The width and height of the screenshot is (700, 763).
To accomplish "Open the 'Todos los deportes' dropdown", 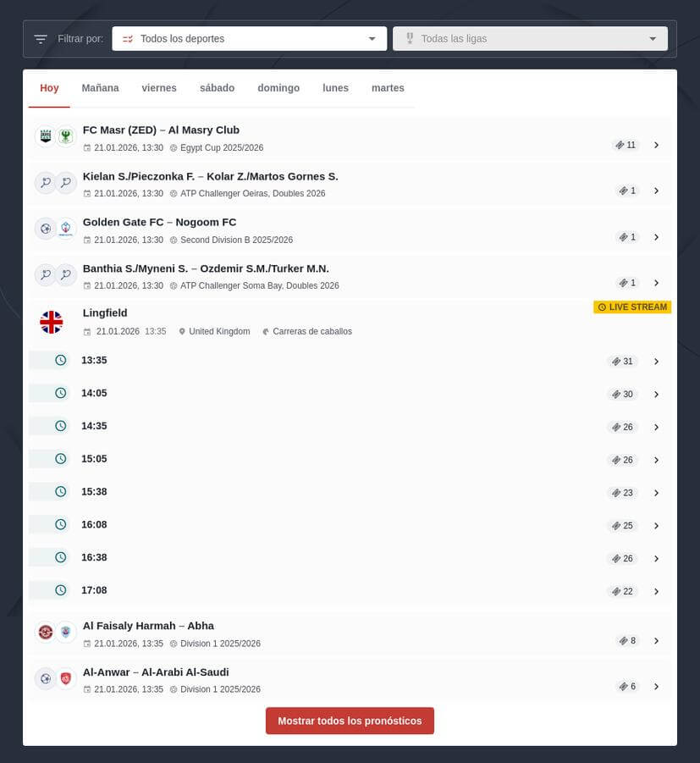I will [249, 38].
